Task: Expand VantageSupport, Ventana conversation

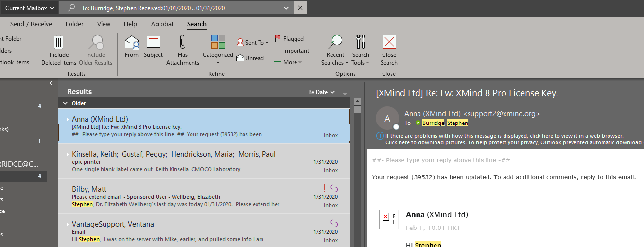Action: [x=68, y=224]
